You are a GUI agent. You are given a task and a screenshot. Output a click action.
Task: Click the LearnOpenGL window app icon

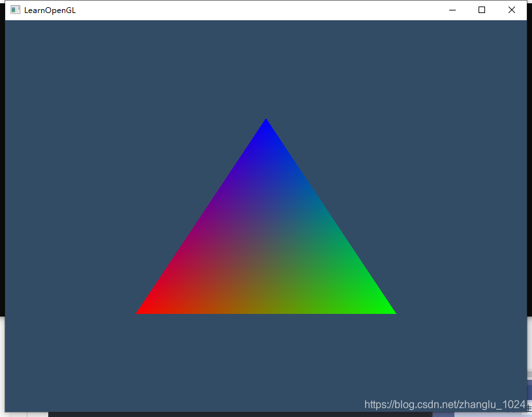click(x=15, y=10)
